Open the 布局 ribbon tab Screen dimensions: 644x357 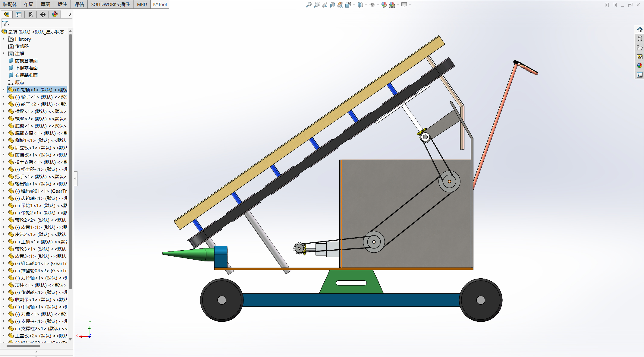coord(29,4)
